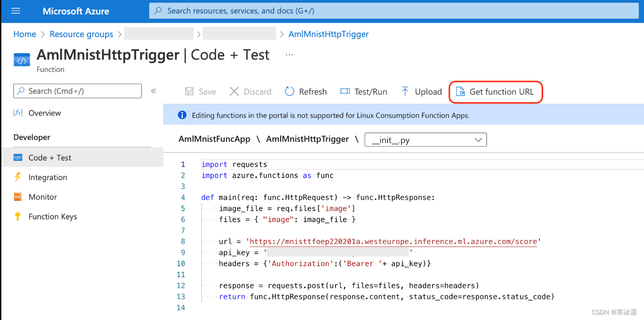Open the __init__.py file dropdown

pyautogui.click(x=426, y=140)
